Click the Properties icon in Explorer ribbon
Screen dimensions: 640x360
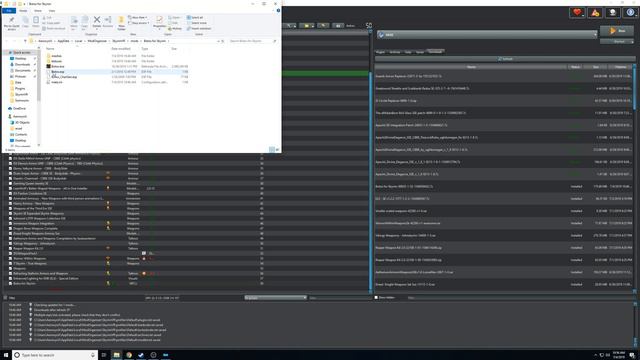[159, 22]
